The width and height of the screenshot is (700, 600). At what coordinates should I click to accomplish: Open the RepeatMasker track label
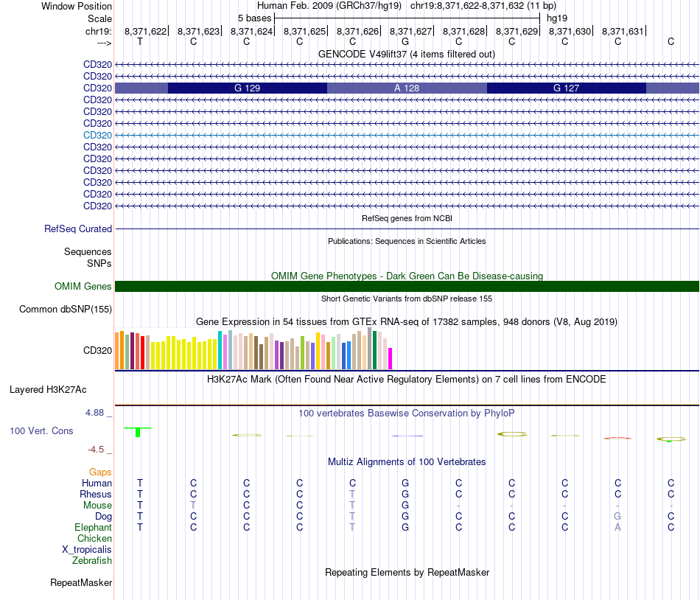pos(81,582)
